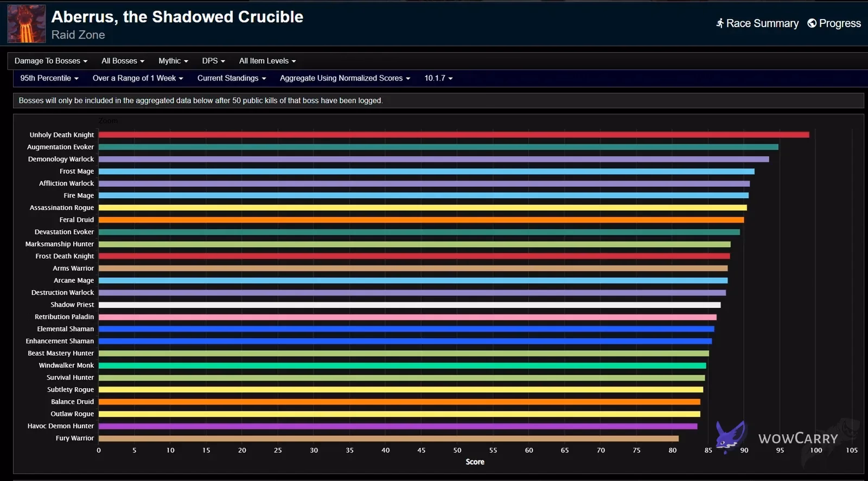Viewport: 868px width, 481px height.
Task: Click the Frost Mage label
Action: coord(76,172)
